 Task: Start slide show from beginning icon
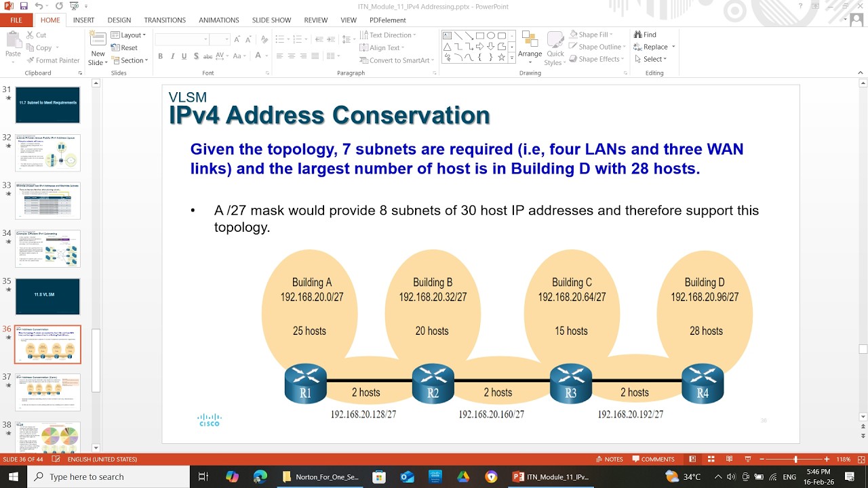73,6
